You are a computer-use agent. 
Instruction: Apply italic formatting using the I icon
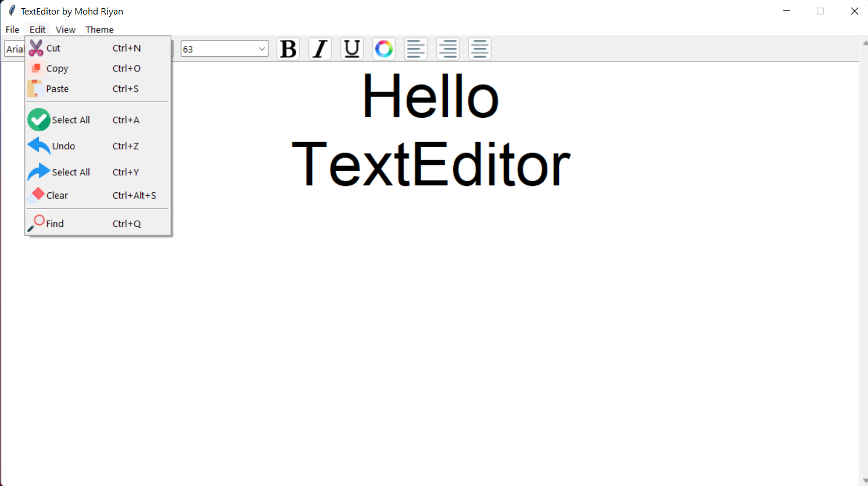coord(320,49)
